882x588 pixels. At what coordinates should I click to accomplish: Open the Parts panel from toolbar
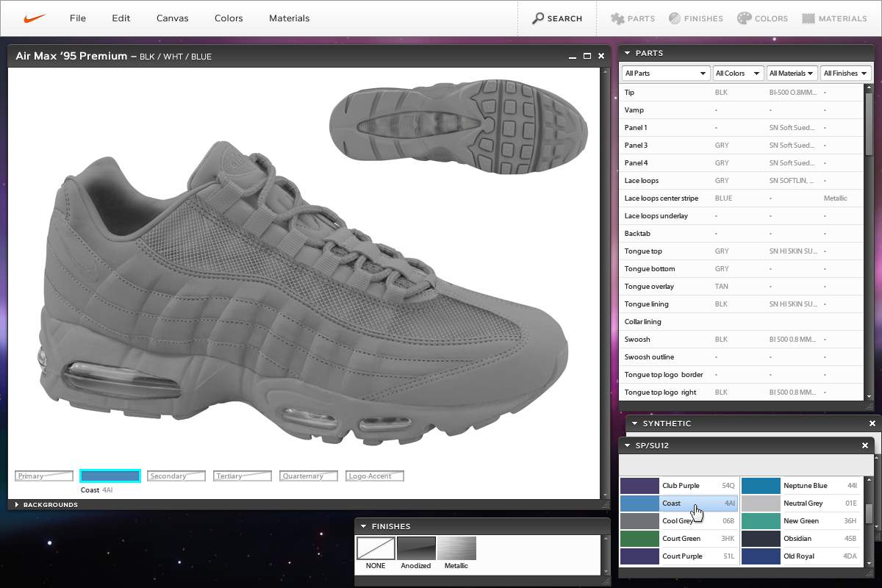pos(633,18)
